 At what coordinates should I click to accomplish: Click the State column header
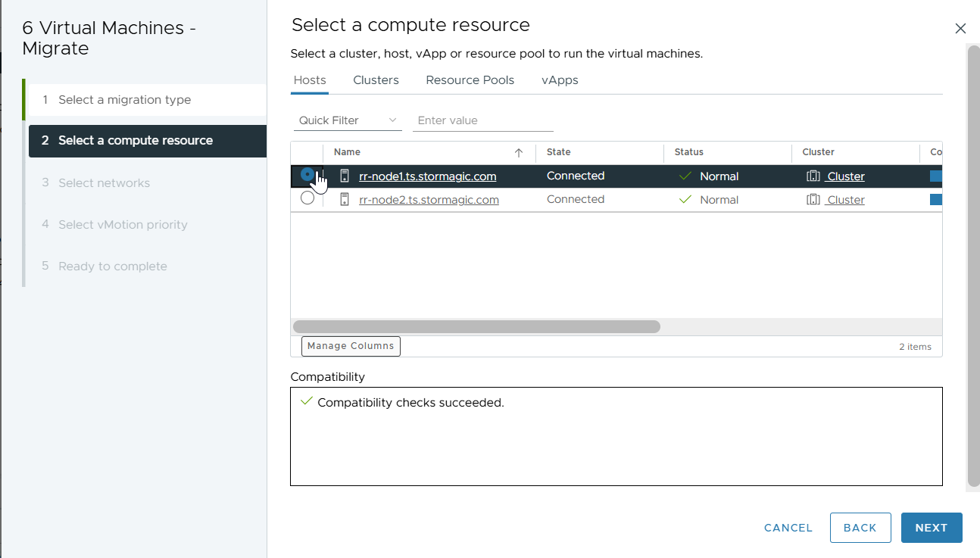coord(600,152)
